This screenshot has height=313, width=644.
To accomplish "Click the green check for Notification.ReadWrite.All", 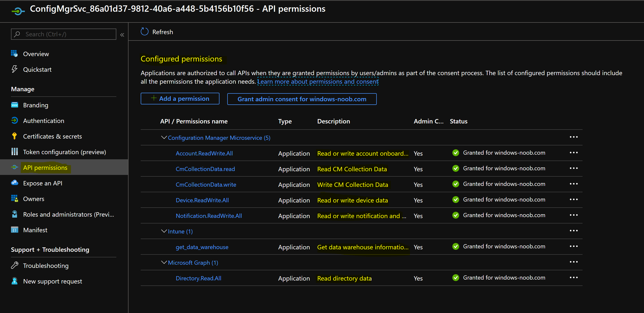I will (456, 215).
